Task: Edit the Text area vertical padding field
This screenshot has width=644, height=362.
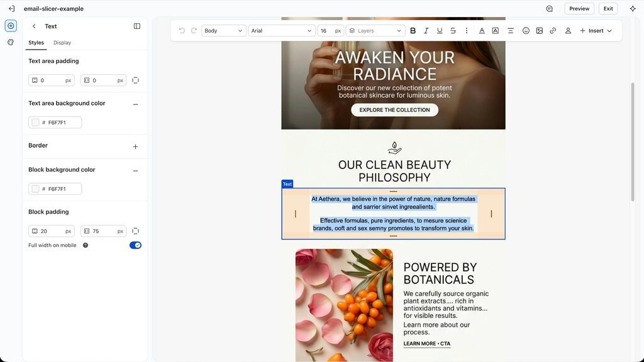Action: coord(52,80)
